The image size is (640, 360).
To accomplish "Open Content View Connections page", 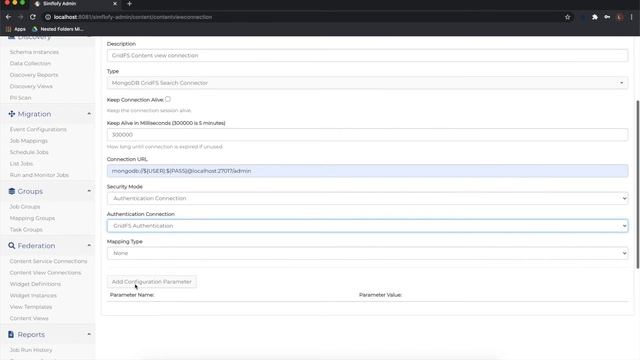I will [x=45, y=272].
